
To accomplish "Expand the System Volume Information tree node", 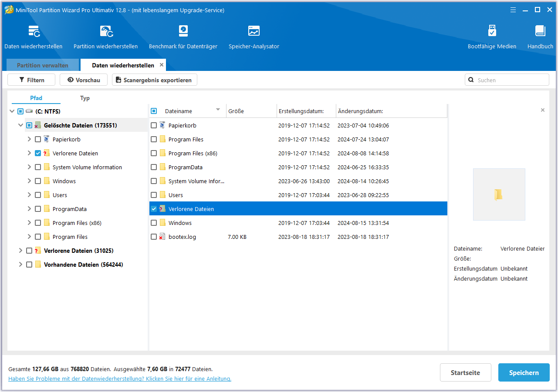I will [29, 167].
